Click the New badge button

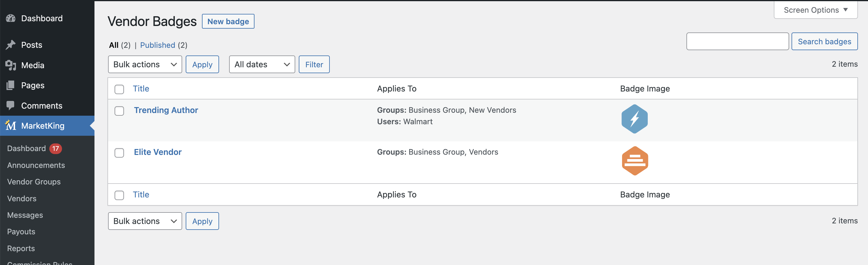(228, 22)
